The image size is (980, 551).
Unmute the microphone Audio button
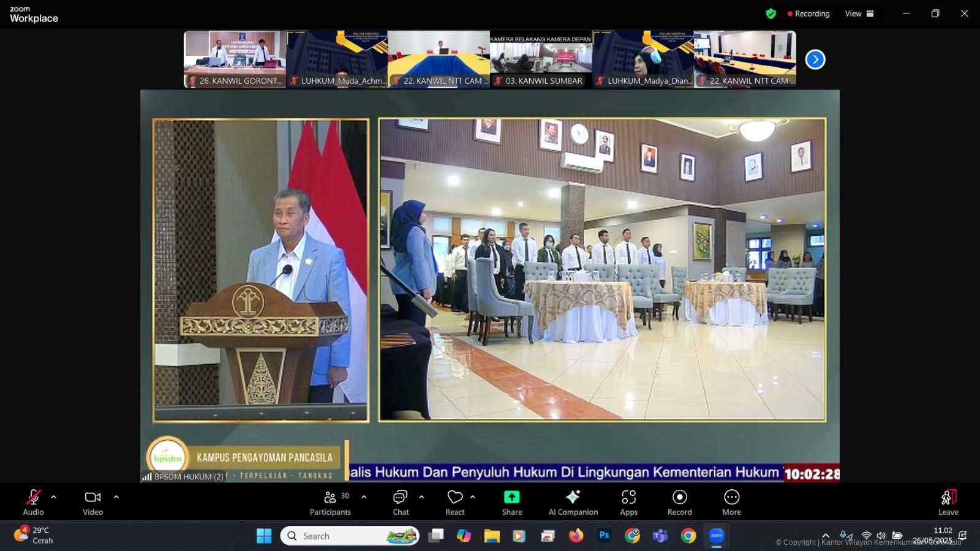(x=33, y=502)
